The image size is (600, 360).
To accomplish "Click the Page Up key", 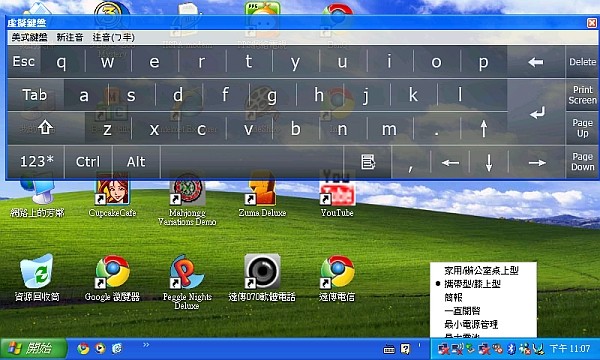I will (582, 128).
